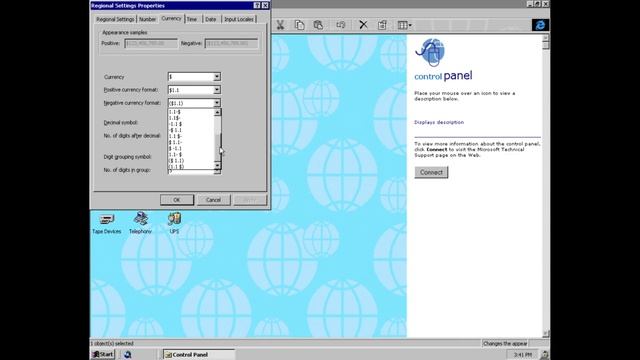Click the Cut scissors icon in toolbar

(280, 25)
